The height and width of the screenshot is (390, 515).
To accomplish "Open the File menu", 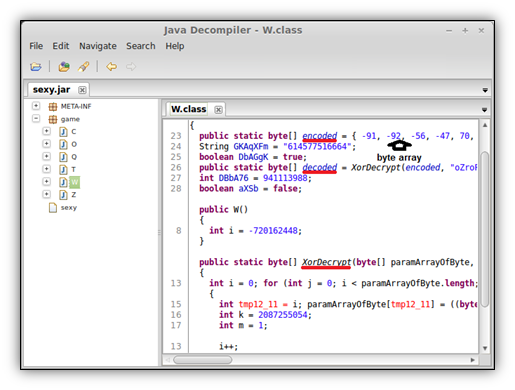I will (36, 46).
